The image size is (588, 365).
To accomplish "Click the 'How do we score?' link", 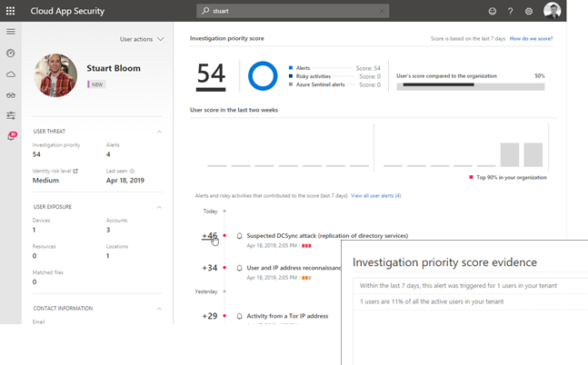I will [x=531, y=39].
